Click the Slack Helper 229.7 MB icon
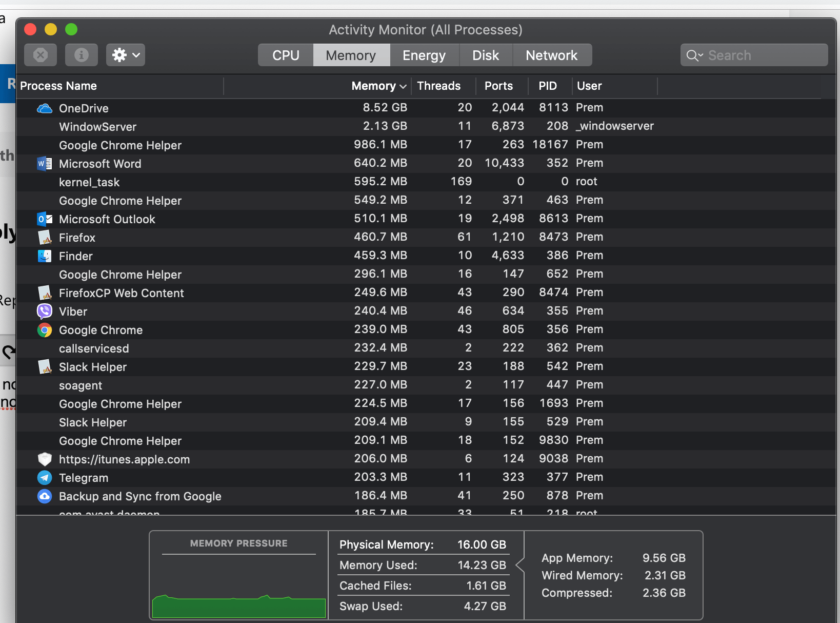The height and width of the screenshot is (623, 840). [45, 367]
